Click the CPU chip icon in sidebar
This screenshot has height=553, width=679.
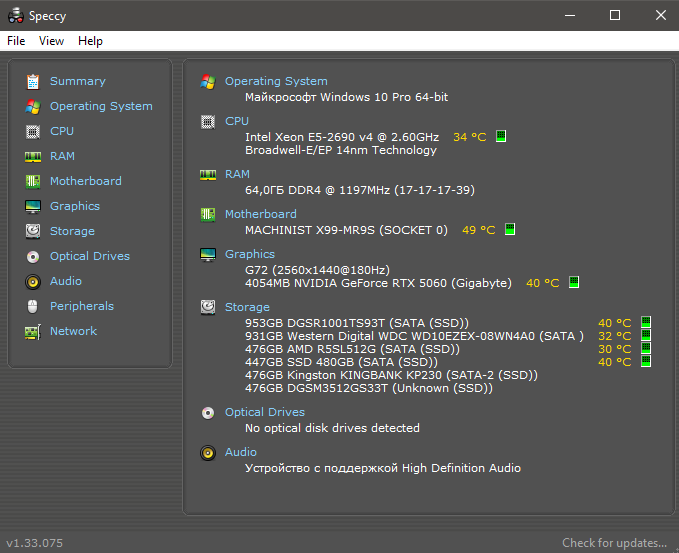pyautogui.click(x=33, y=131)
